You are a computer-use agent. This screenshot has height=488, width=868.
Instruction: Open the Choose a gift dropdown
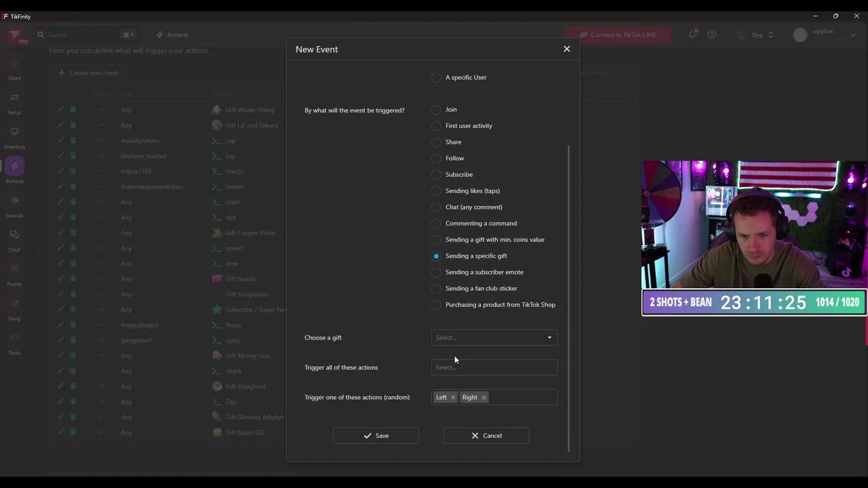[494, 338]
